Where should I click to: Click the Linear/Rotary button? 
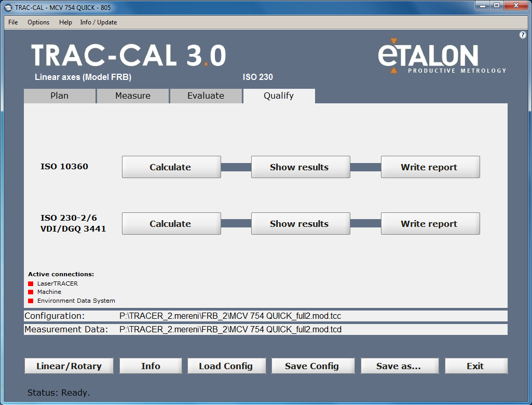[x=69, y=366]
